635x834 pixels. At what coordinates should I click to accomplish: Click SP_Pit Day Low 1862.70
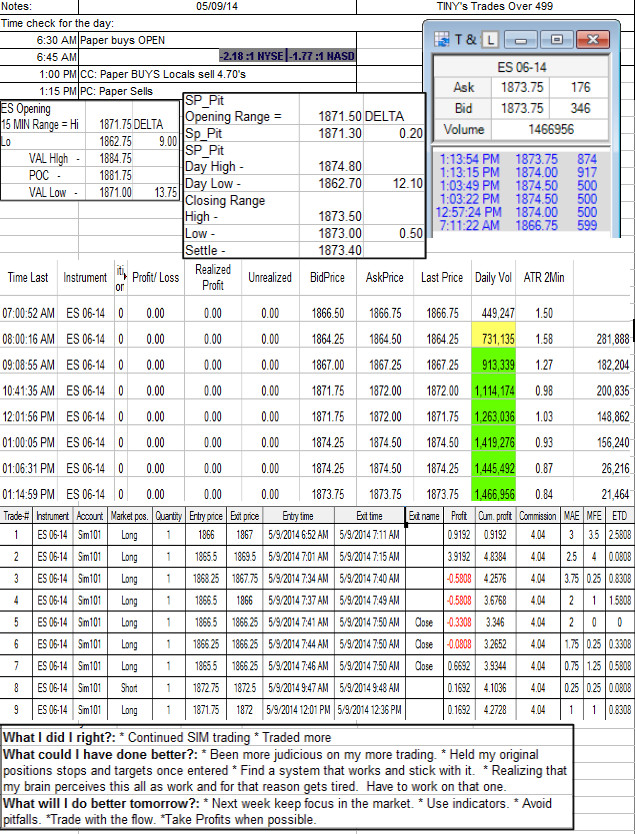tap(340, 184)
